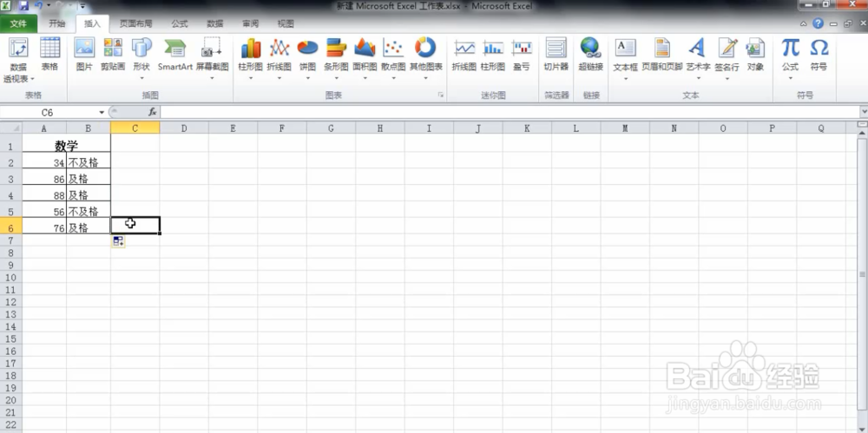The image size is (868, 433).
Task: Switch to the Home (开始) tab
Action: click(x=57, y=23)
